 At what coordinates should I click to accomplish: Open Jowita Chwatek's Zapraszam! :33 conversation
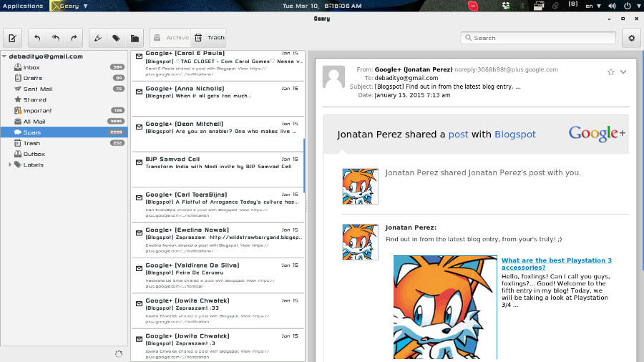tap(218, 310)
